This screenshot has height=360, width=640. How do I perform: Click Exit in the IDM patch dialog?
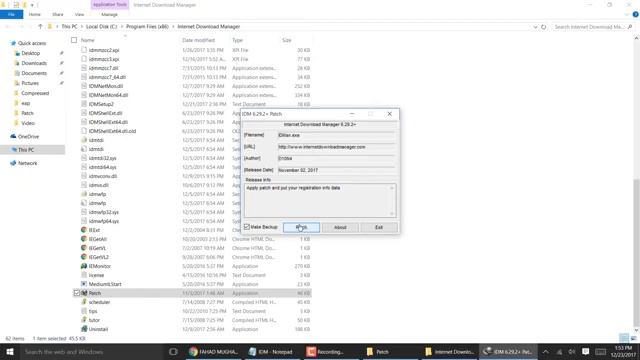(379, 227)
